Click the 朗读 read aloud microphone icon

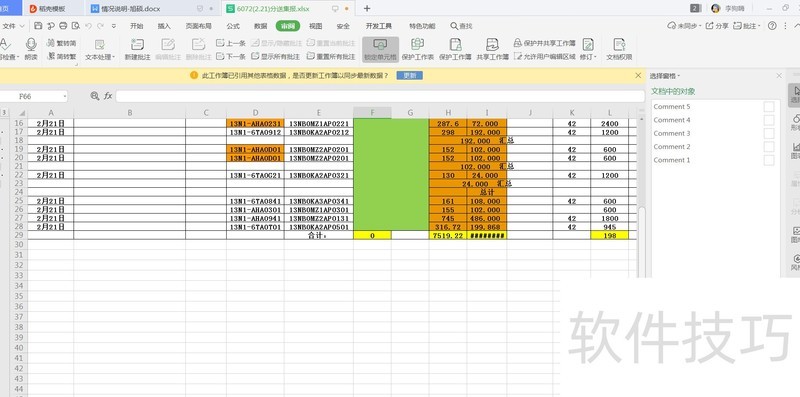[31, 44]
